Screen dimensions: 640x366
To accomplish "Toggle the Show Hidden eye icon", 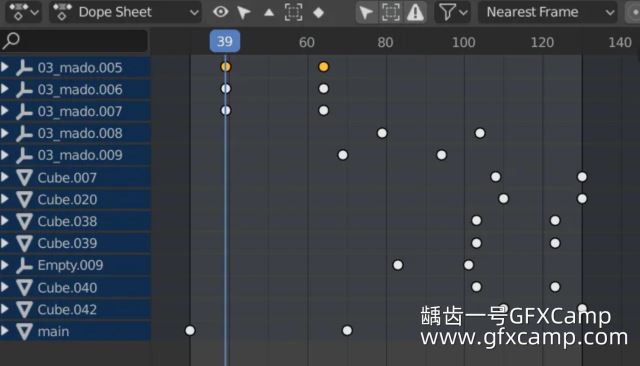I will point(220,12).
